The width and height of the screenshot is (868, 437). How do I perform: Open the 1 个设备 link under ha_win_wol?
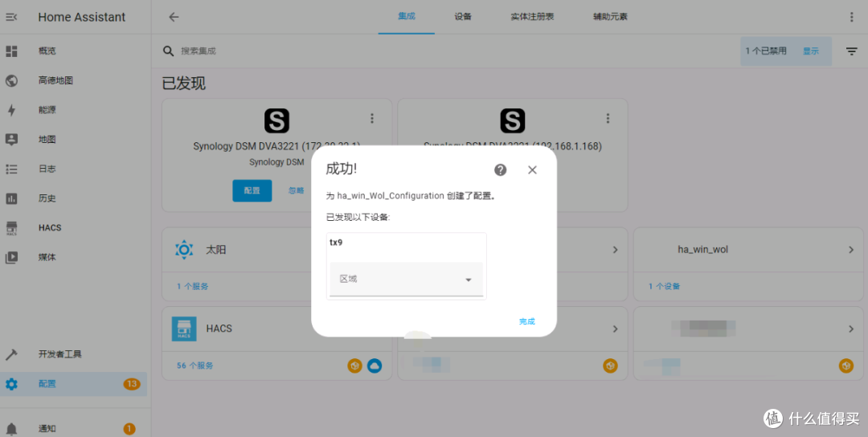[665, 287]
